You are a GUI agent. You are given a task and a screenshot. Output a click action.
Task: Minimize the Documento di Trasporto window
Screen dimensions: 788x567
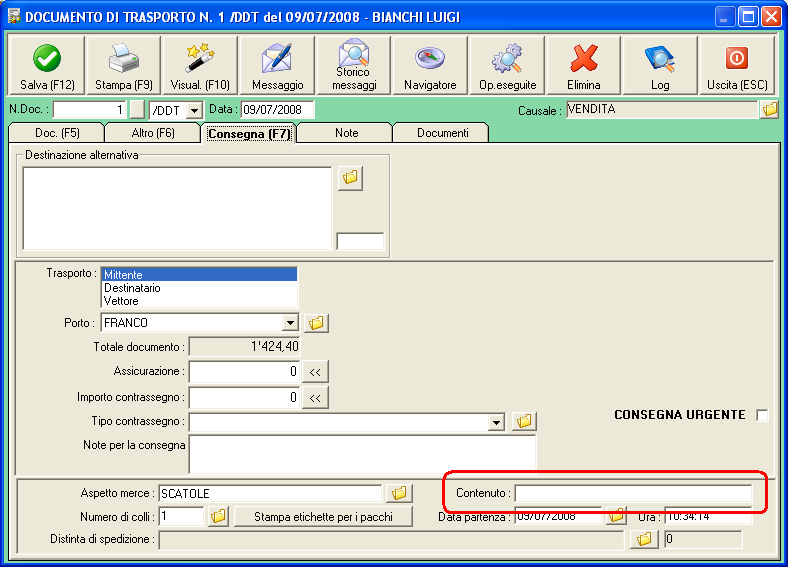point(724,17)
